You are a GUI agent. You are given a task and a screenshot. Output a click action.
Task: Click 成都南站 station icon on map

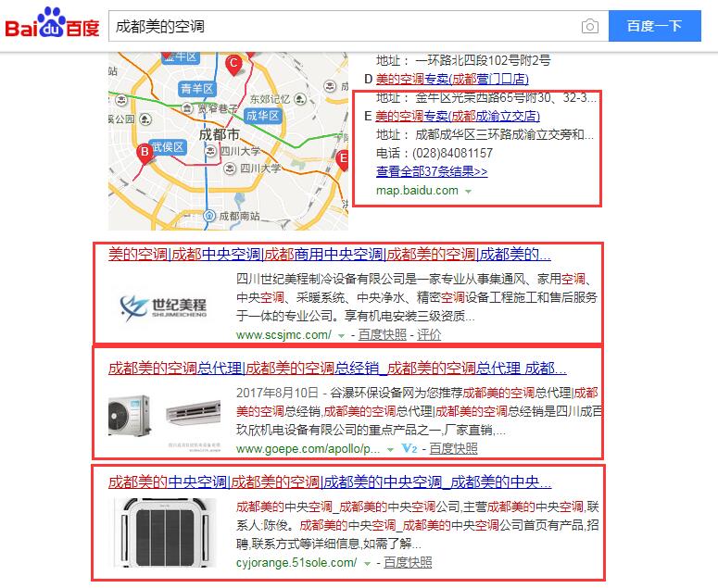[209, 216]
